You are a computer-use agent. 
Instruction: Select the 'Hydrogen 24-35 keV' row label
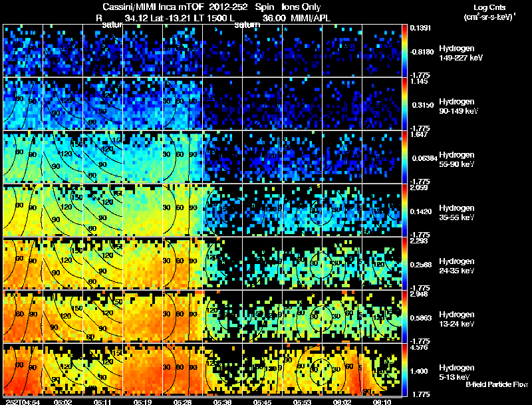(x=456, y=266)
